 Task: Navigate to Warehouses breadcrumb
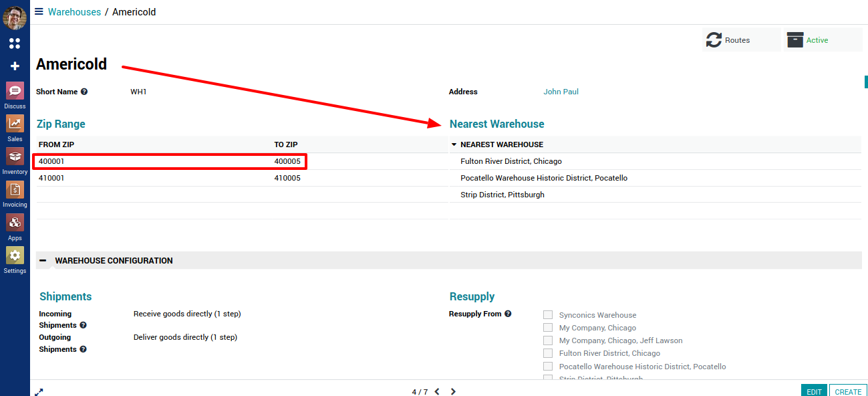[74, 12]
